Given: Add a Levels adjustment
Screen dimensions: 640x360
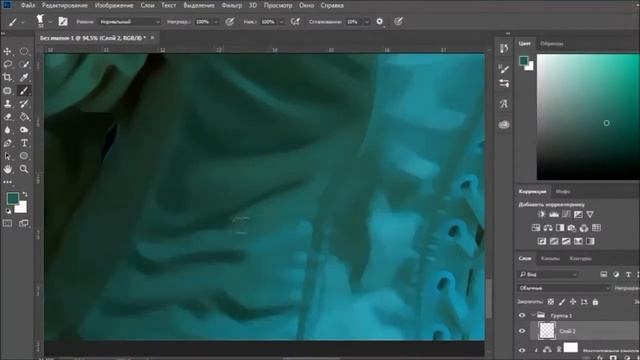Looking at the screenshot, I should (554, 214).
